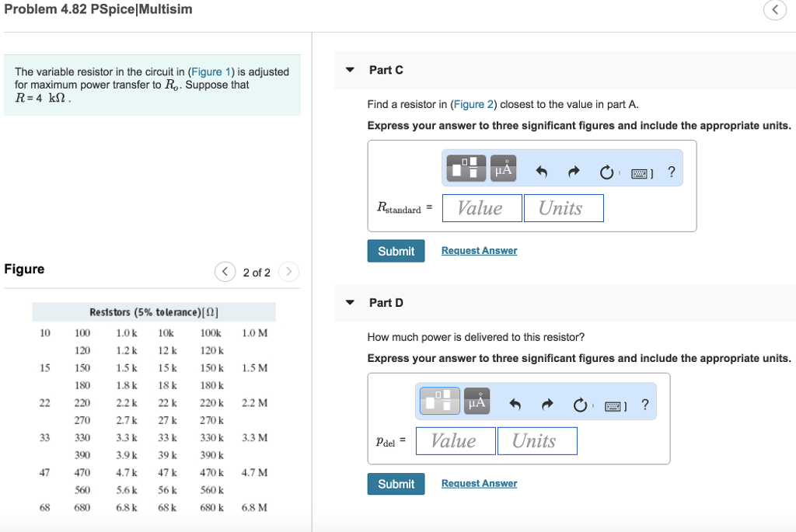Click the p del Units input field
Viewport: 796px width, 532px height.
536,441
